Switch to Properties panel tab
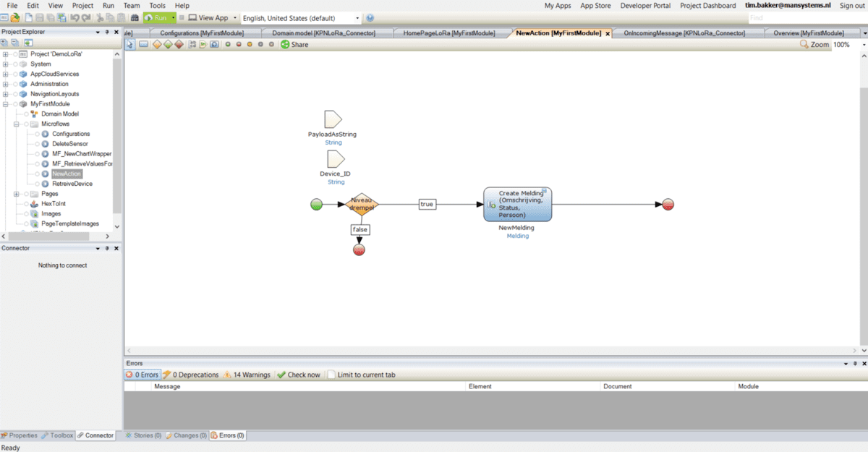The height and width of the screenshot is (452, 868). pyautogui.click(x=20, y=435)
